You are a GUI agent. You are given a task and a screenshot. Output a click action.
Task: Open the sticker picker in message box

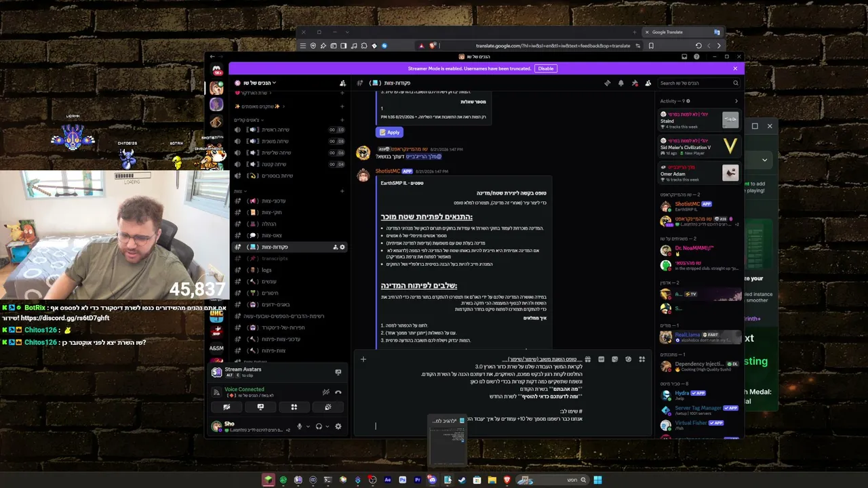[614, 359]
